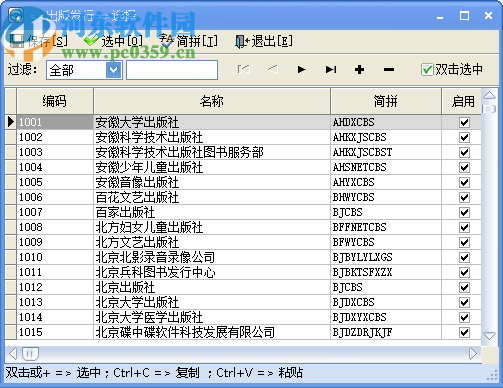Screen dimensions: 503x388
Task: Click the vertical scrollbar thumb
Action: click(489, 109)
